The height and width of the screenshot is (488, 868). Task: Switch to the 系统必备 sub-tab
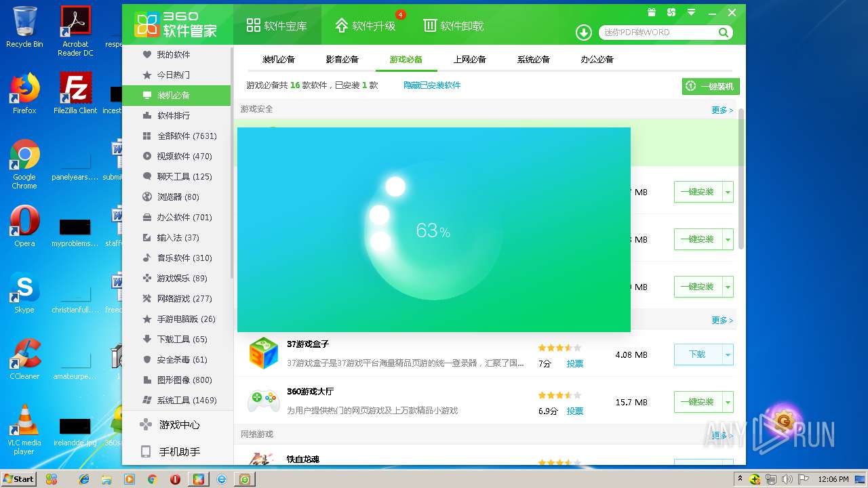533,60
